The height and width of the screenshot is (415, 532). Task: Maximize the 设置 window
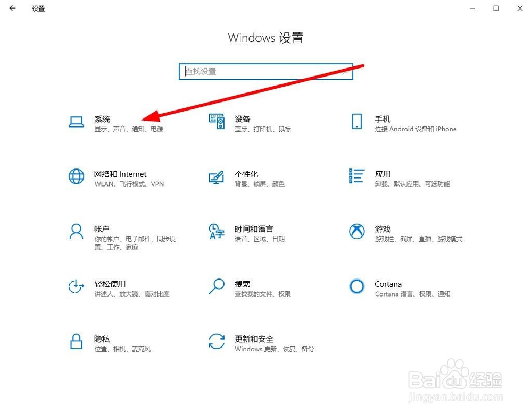(x=496, y=8)
